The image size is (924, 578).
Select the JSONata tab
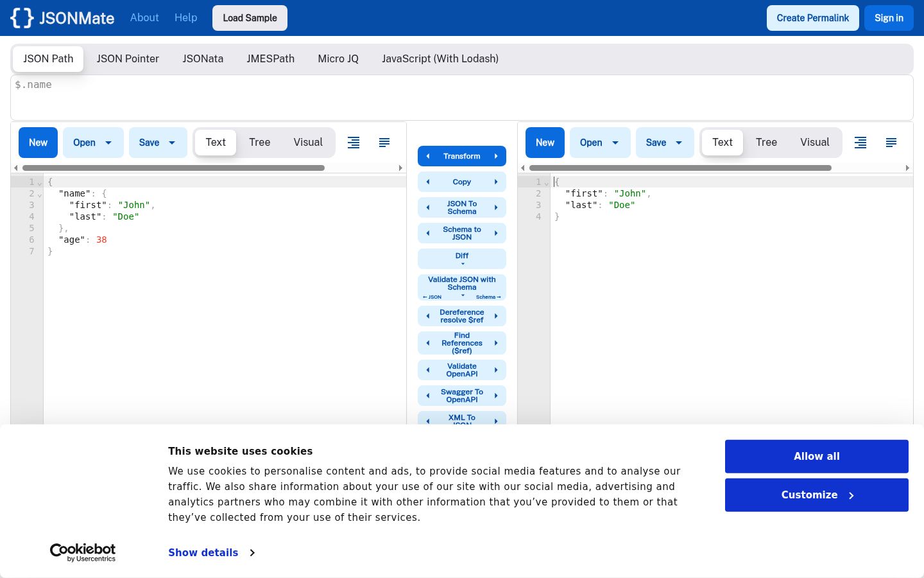click(x=203, y=58)
